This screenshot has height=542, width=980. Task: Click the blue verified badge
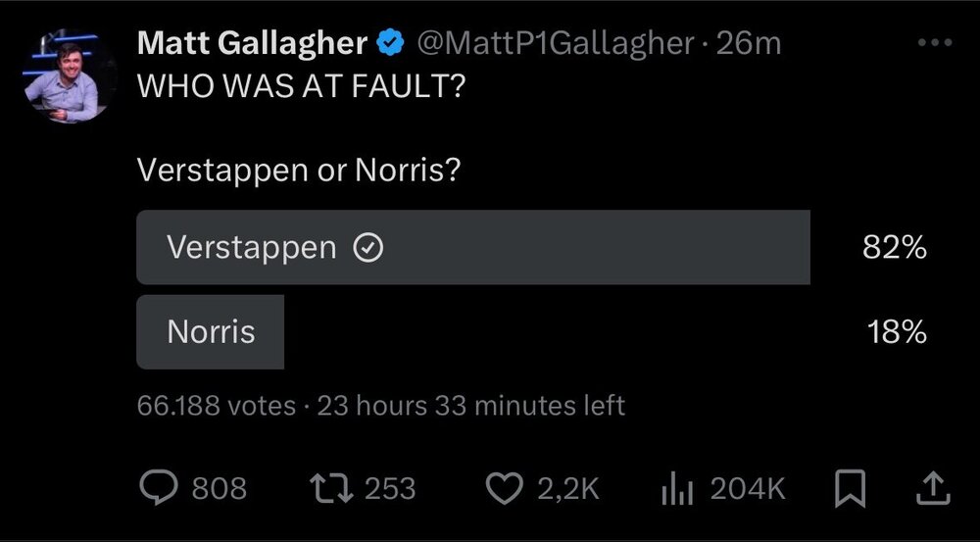pyautogui.click(x=393, y=44)
